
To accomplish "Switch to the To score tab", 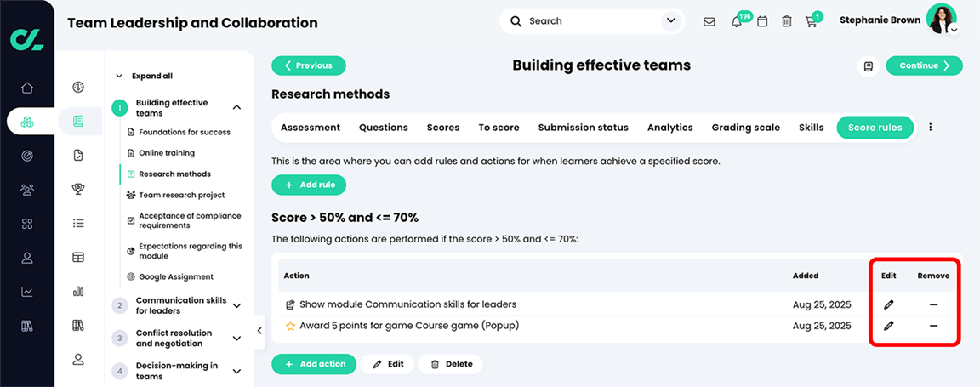I will point(499,128).
